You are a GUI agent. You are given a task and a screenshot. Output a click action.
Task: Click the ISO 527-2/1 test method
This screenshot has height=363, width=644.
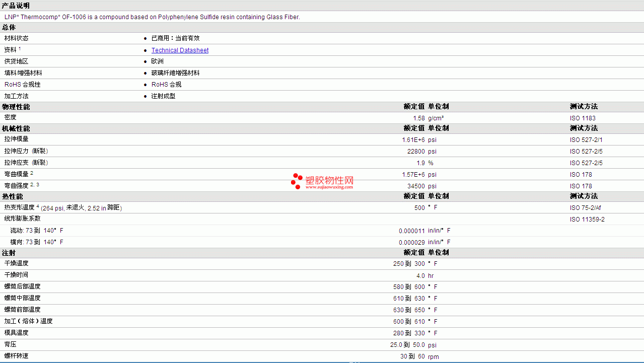coord(586,140)
